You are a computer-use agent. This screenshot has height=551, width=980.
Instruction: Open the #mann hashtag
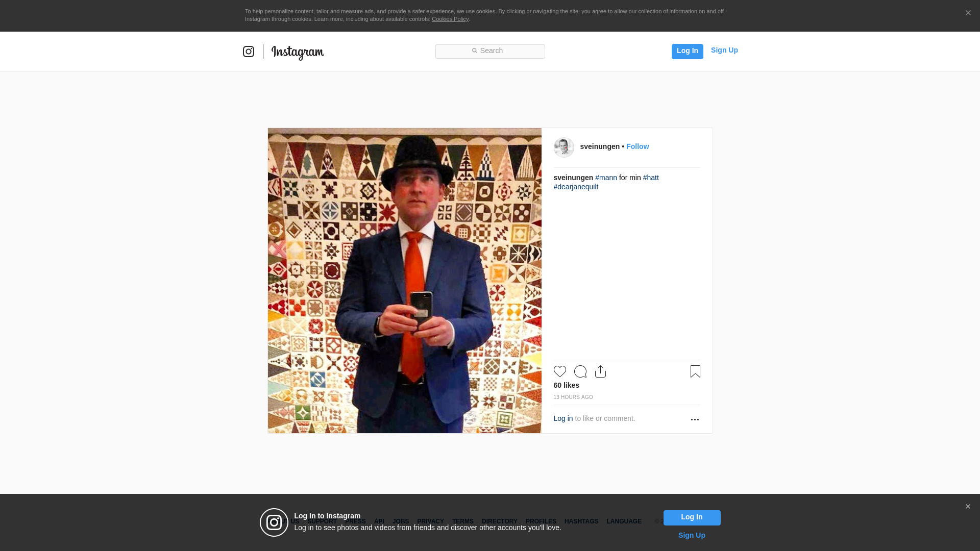pyautogui.click(x=606, y=178)
